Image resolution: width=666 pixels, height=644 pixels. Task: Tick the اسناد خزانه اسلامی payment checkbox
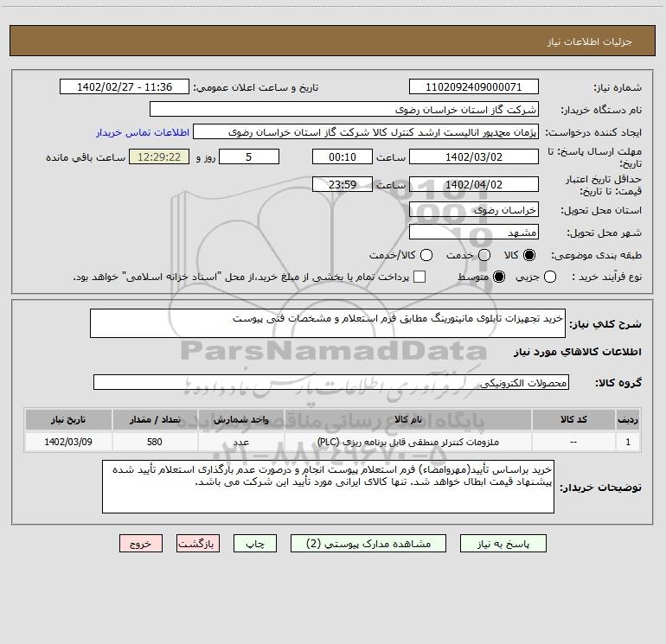(x=419, y=277)
